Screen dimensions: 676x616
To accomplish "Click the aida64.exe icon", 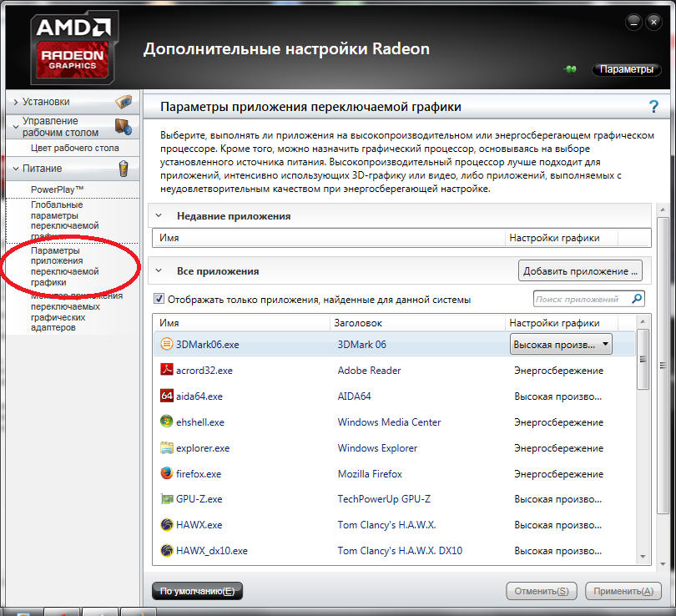I will point(166,396).
